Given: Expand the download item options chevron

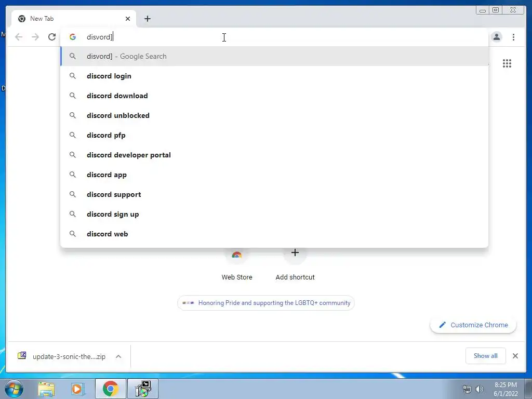Looking at the screenshot, I should [x=118, y=356].
